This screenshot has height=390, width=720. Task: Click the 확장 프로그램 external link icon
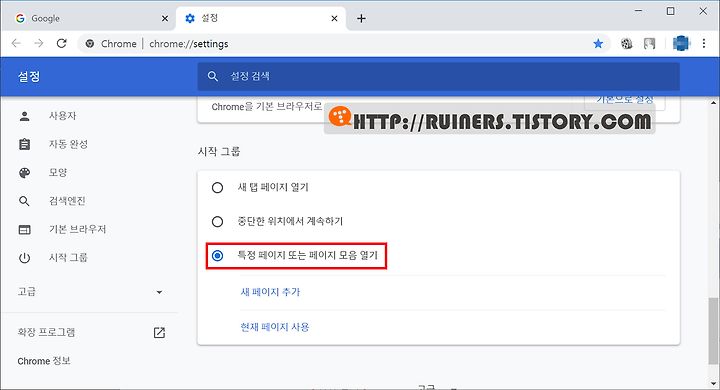[159, 333]
